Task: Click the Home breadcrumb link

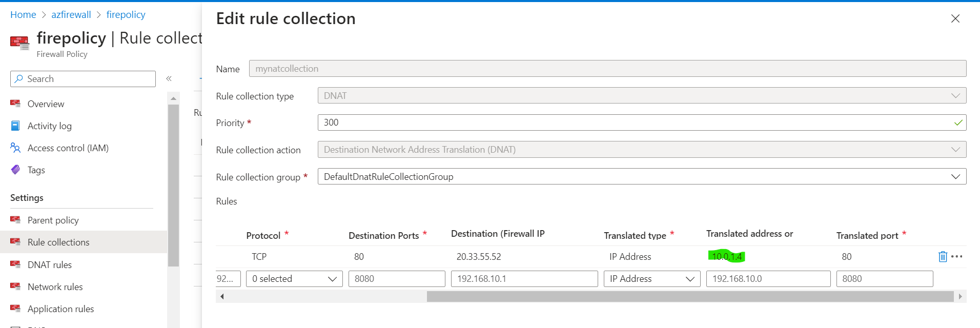Action: pyautogui.click(x=23, y=15)
